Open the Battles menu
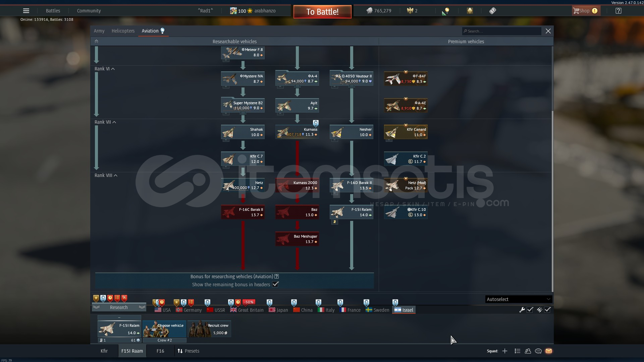The image size is (644, 362). click(x=53, y=11)
